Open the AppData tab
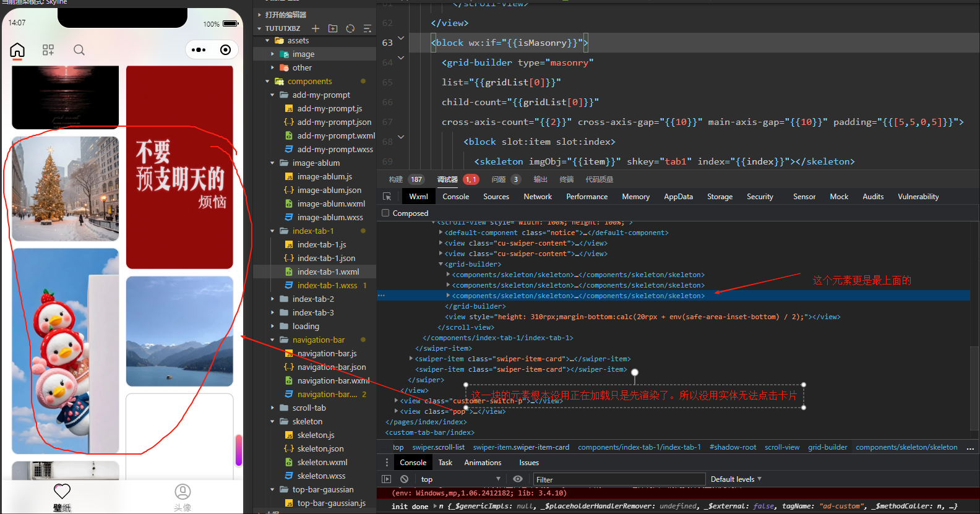This screenshot has width=980, height=514. point(678,197)
